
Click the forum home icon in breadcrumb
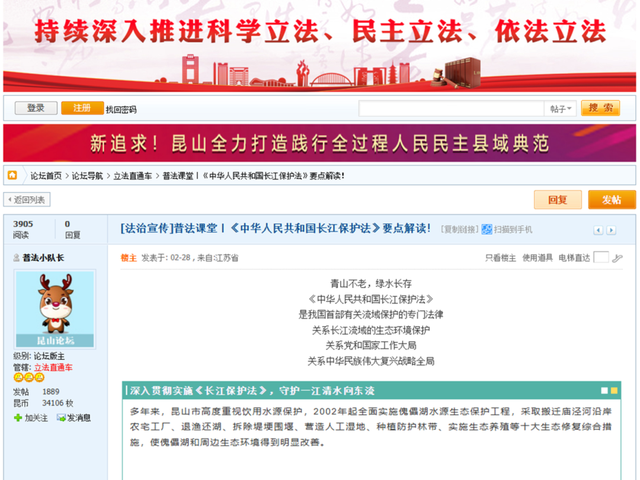[13, 175]
